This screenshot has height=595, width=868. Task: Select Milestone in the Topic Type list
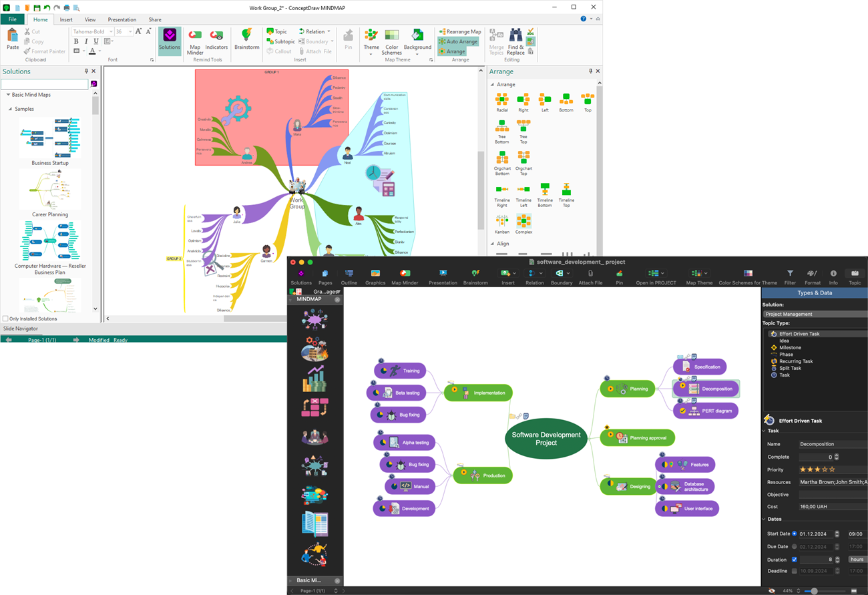pos(790,347)
